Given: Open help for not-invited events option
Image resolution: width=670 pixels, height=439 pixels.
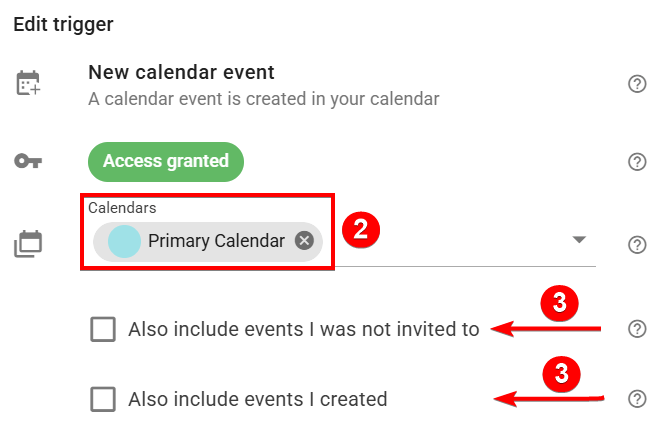Looking at the screenshot, I should click(x=637, y=329).
